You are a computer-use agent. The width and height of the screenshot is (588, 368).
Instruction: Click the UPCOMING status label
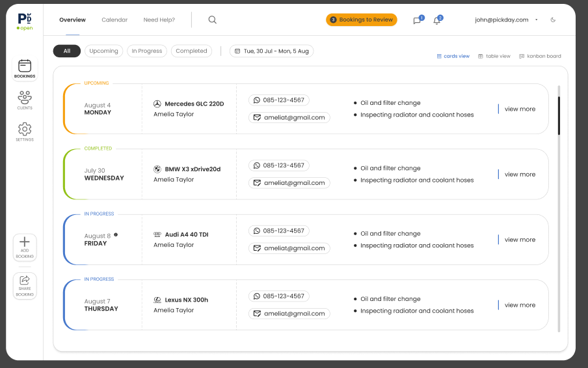click(x=96, y=83)
